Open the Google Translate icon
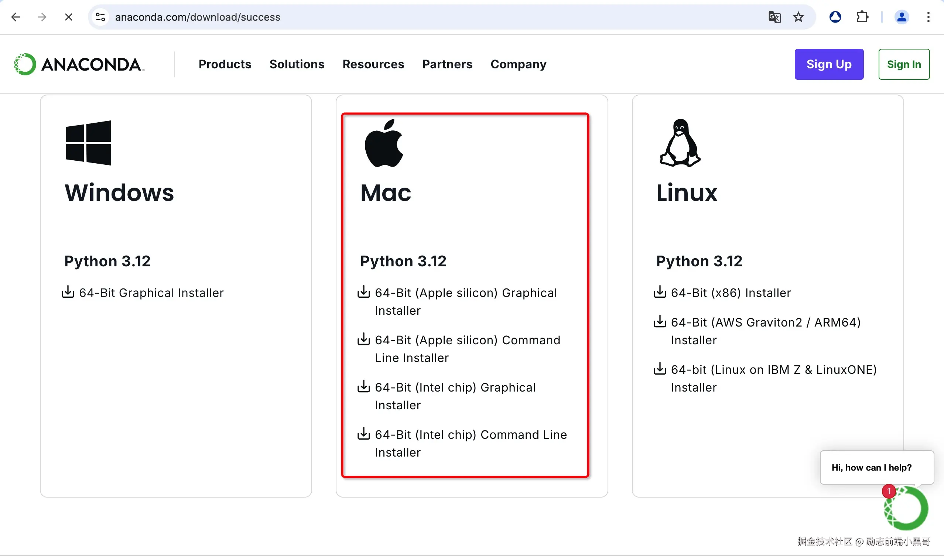 click(x=774, y=17)
